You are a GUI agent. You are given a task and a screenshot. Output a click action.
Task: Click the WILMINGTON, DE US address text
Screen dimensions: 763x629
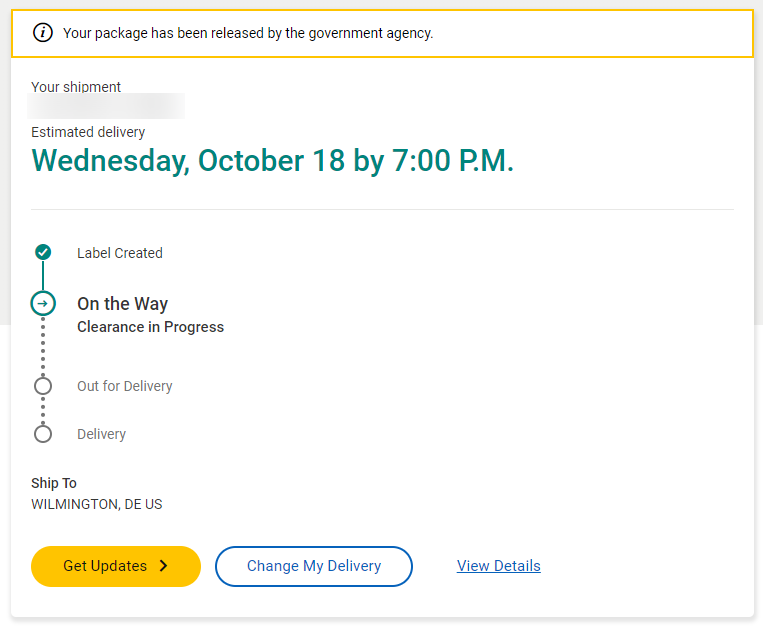[x=96, y=504]
